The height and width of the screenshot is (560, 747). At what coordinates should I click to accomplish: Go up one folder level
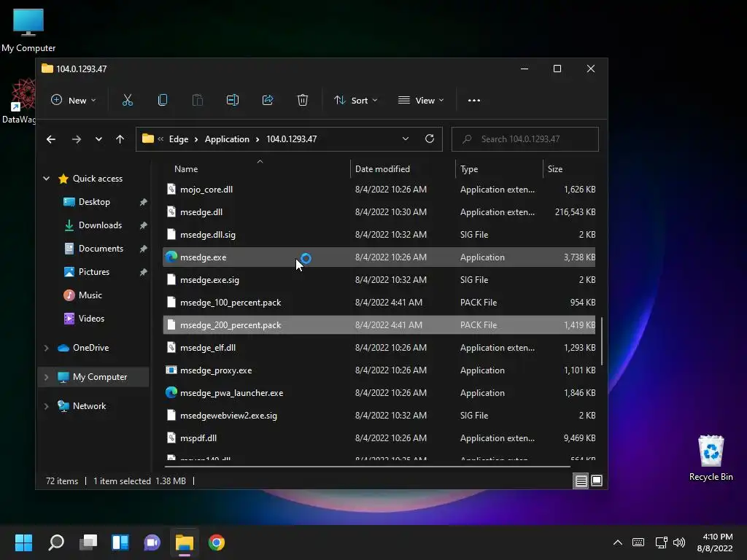click(120, 139)
